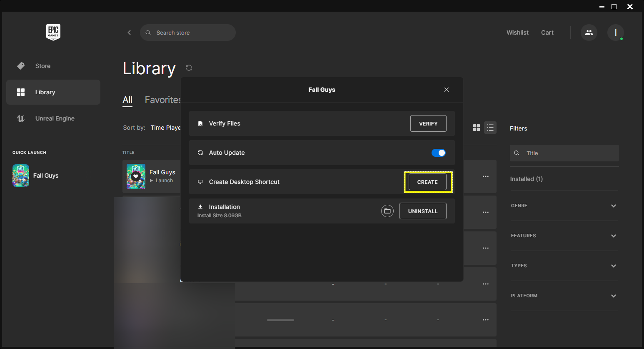Image resolution: width=644 pixels, height=349 pixels.
Task: Click the search magnifier in Search store
Action: 148,33
